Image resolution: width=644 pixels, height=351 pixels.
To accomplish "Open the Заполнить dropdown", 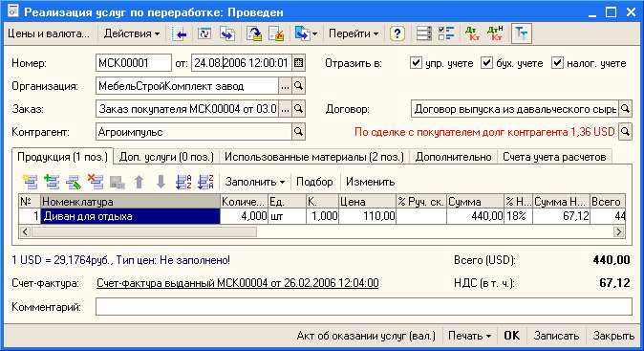I will (x=255, y=182).
